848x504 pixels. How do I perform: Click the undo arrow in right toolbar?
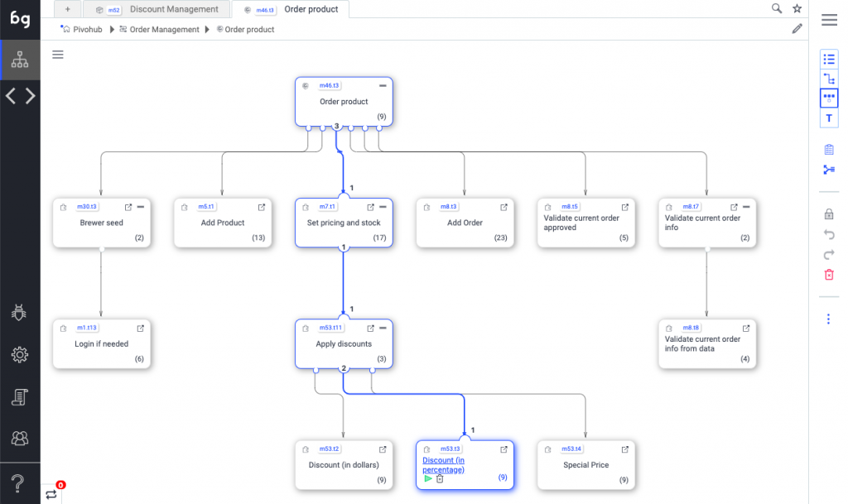pyautogui.click(x=829, y=234)
